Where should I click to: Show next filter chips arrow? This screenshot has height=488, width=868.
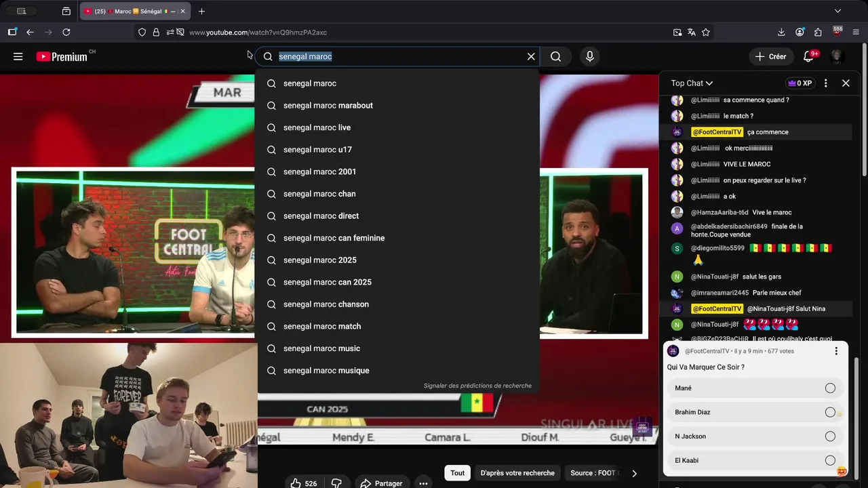634,473
